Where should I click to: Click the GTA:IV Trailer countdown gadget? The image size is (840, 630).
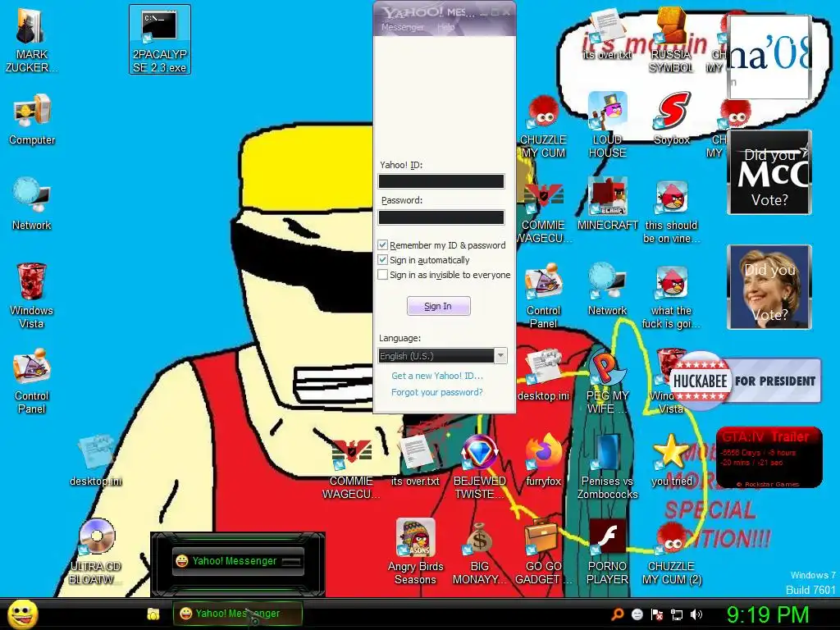[x=769, y=457]
